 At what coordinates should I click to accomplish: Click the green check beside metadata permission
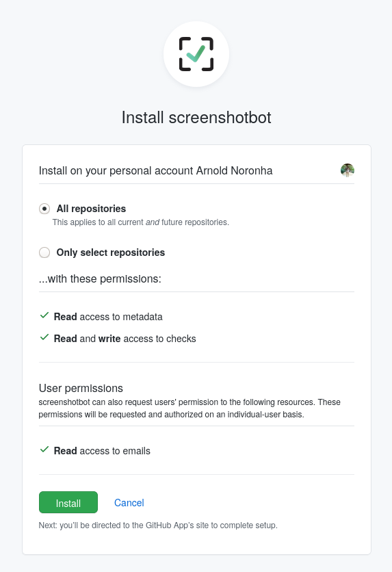pyautogui.click(x=44, y=315)
